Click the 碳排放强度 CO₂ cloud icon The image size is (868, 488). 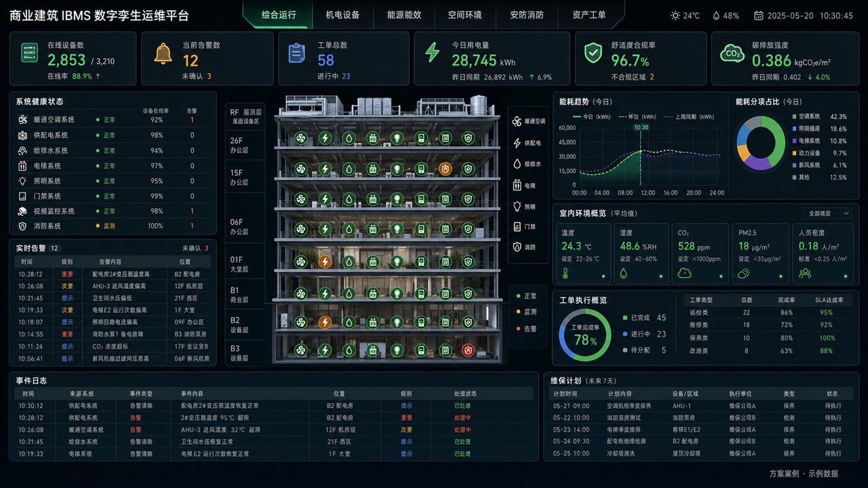[732, 53]
